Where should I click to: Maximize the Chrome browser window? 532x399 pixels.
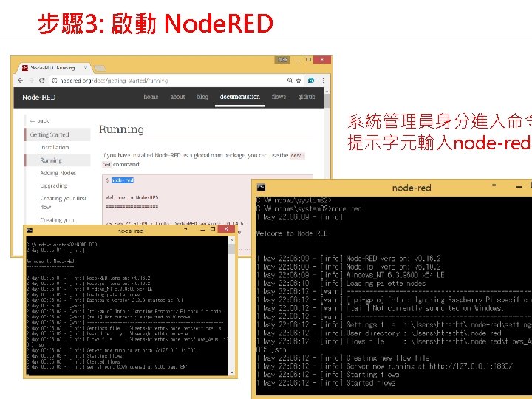tap(308, 60)
